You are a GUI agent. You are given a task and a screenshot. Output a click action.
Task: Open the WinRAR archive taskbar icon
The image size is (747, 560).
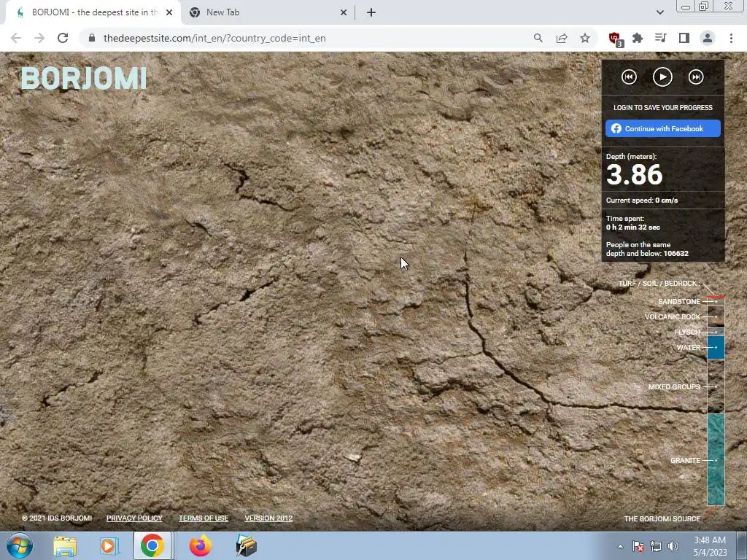[x=247, y=545]
